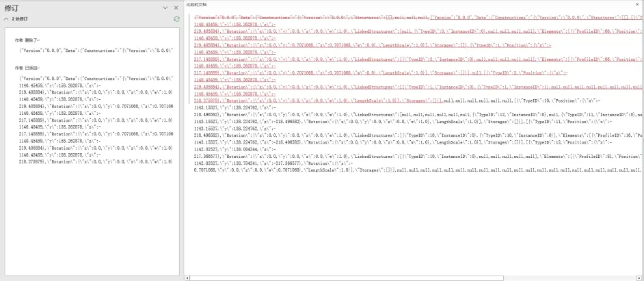Click the struck-through deleted Version text in the document
Viewport: 644px width, 281px height.
[x=312, y=17]
